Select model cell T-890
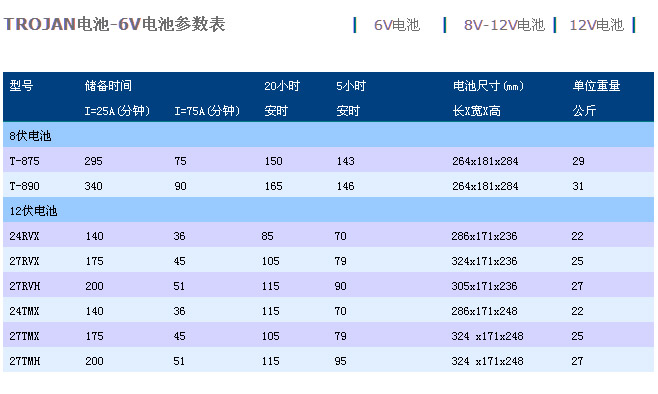Screen dimensions: 658x394 point(24,186)
